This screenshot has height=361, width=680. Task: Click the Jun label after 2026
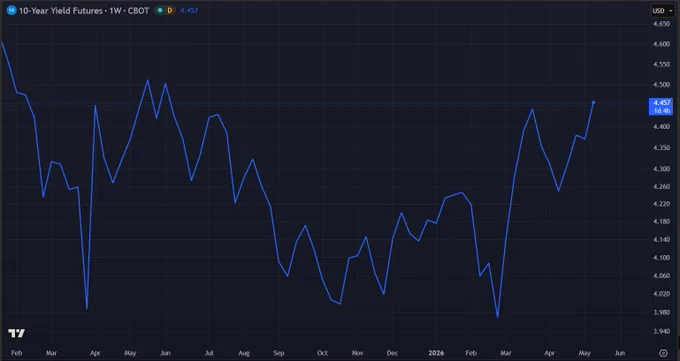click(620, 353)
